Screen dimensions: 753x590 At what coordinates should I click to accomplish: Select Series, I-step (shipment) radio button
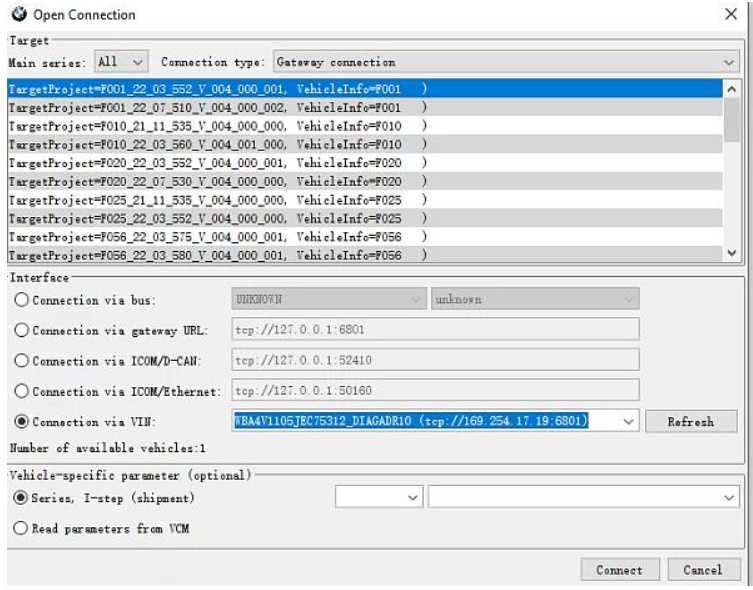(20, 498)
